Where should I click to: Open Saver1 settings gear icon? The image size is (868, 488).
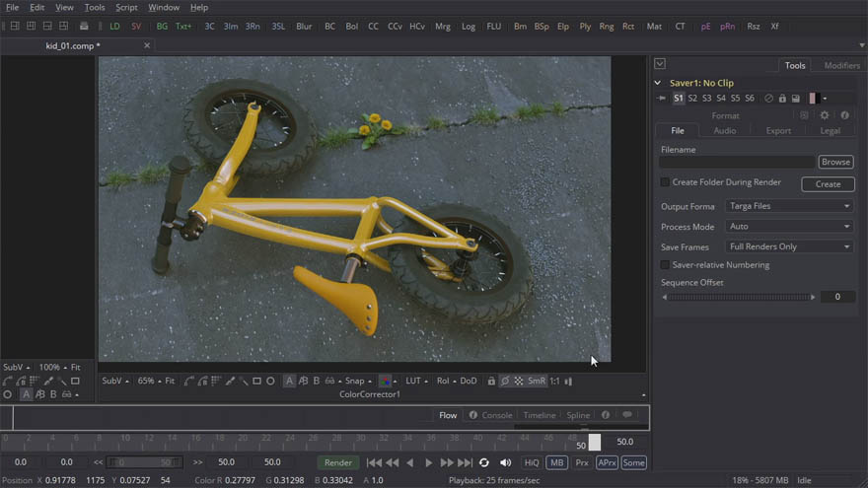pyautogui.click(x=825, y=115)
